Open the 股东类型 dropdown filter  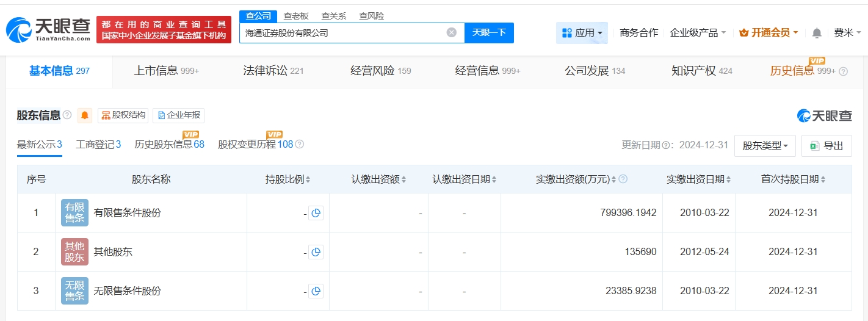click(765, 146)
